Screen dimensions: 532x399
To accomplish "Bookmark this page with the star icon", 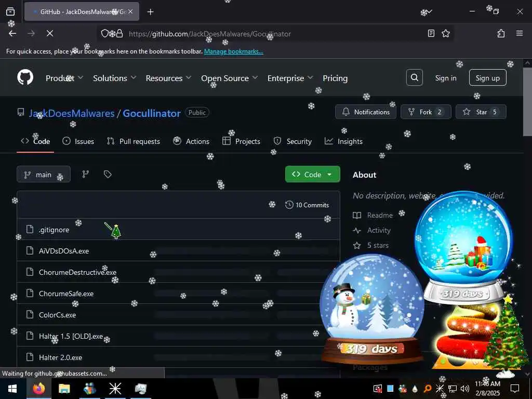I will [x=445, y=33].
